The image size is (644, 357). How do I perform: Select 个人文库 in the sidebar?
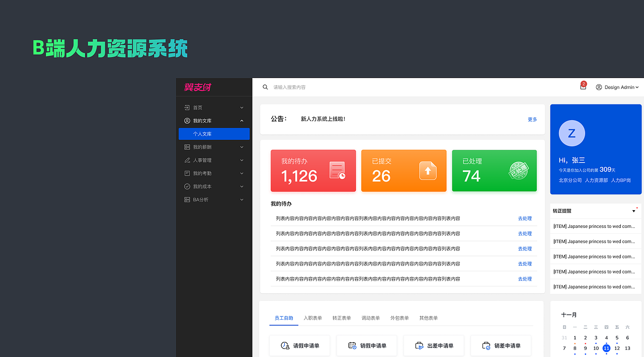214,134
